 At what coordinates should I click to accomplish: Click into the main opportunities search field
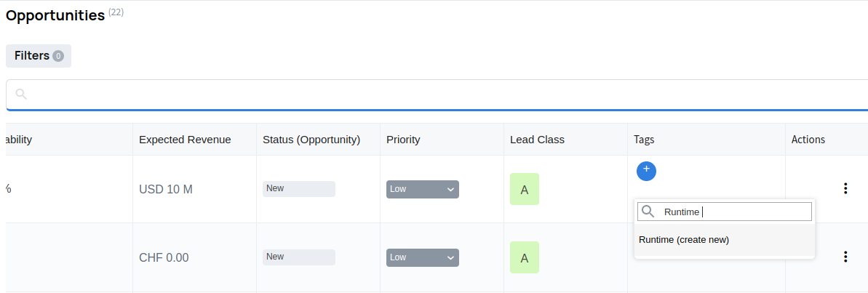click(437, 95)
